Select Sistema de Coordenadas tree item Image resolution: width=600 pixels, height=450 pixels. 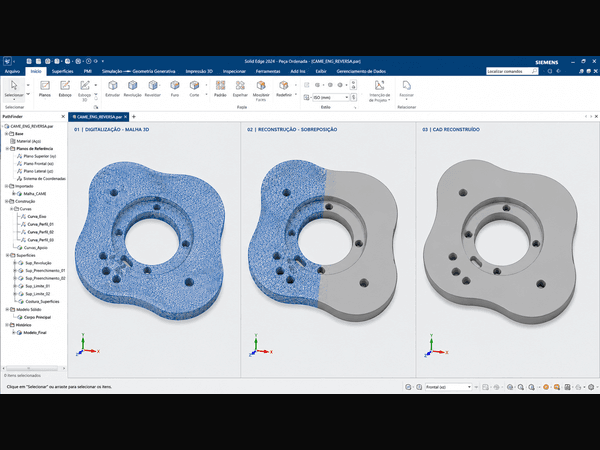(x=41, y=179)
